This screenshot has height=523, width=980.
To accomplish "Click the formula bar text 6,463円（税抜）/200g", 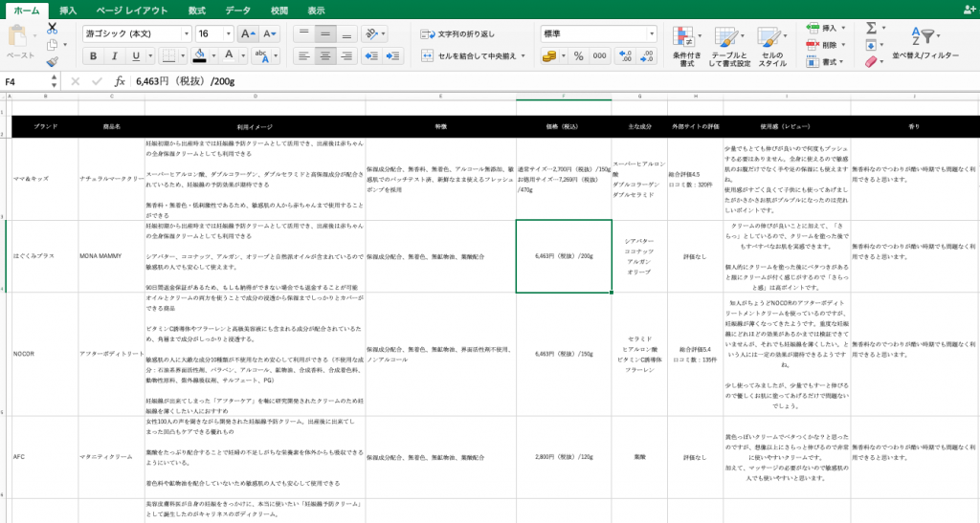I will 186,81.
